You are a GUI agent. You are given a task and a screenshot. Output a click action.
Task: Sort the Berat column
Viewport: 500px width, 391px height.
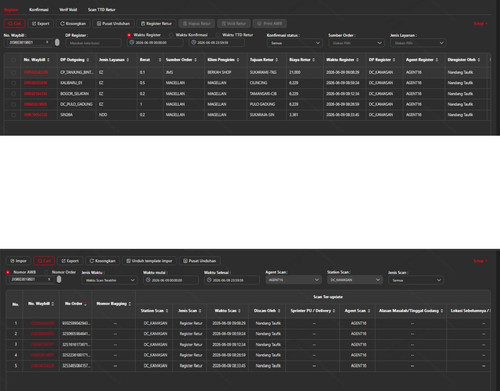pyautogui.click(x=160, y=60)
